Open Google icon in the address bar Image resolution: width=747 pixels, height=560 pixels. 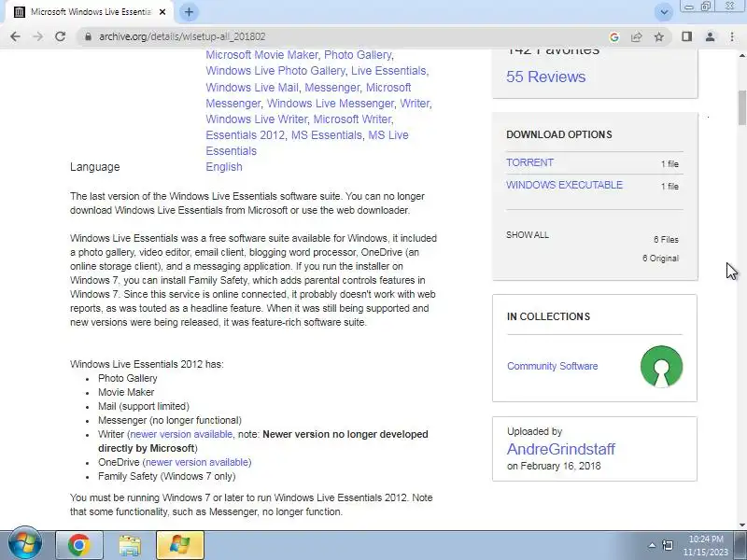614,36
